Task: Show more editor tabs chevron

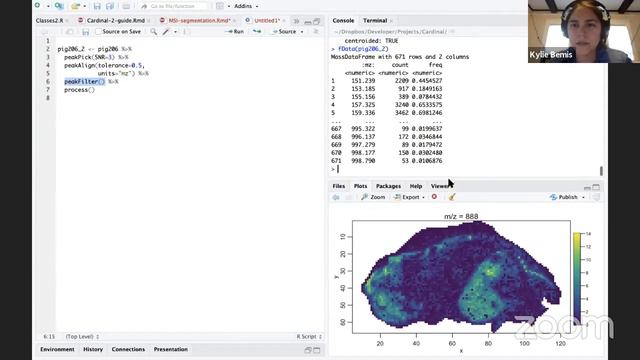Action: tap(296, 21)
